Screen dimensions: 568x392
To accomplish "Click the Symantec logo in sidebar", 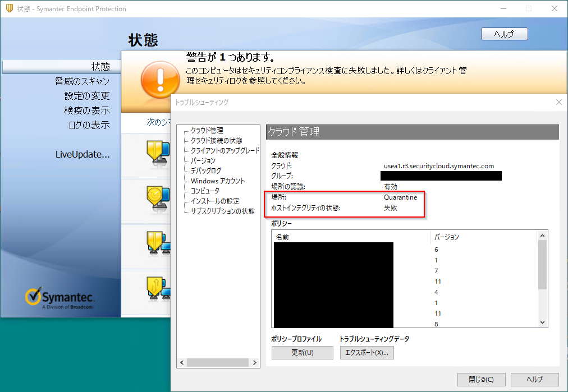I will 59,298.
